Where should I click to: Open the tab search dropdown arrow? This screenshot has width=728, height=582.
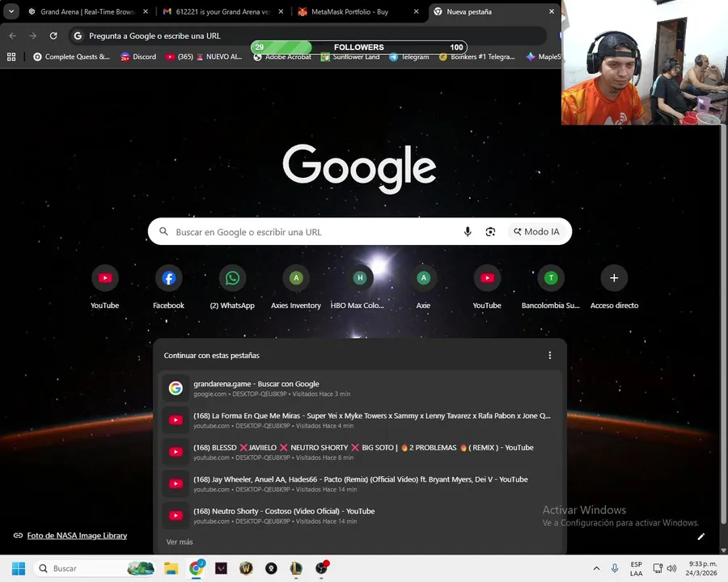[11, 11]
